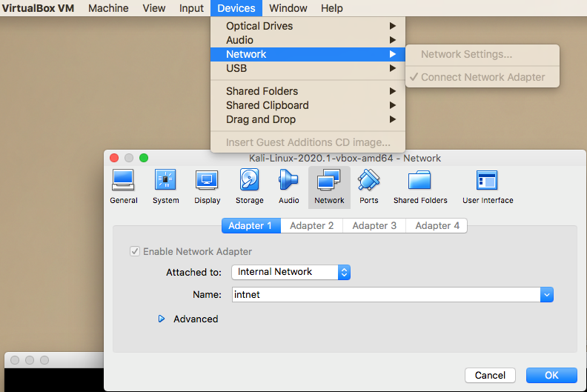This screenshot has width=587, height=392.
Task: Open the Devices menu
Action: 236,8
